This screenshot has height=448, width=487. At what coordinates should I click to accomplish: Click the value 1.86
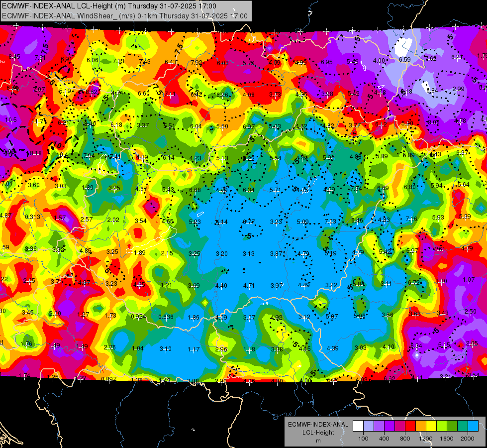tap(194, 318)
